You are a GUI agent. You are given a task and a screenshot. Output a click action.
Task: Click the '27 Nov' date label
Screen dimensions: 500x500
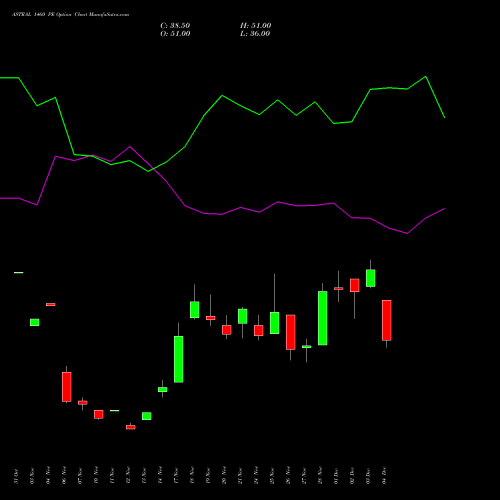[304, 476]
